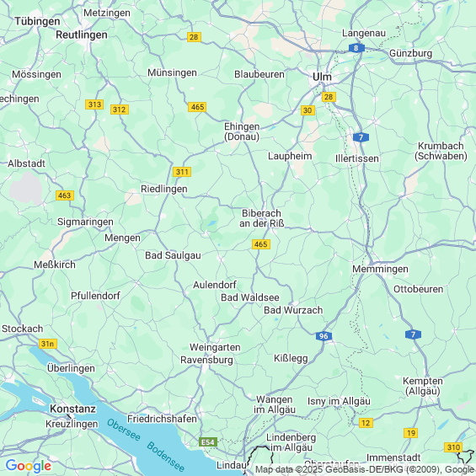Click the 312 yellow road shield
This screenshot has width=476, height=476.
[x=120, y=110]
